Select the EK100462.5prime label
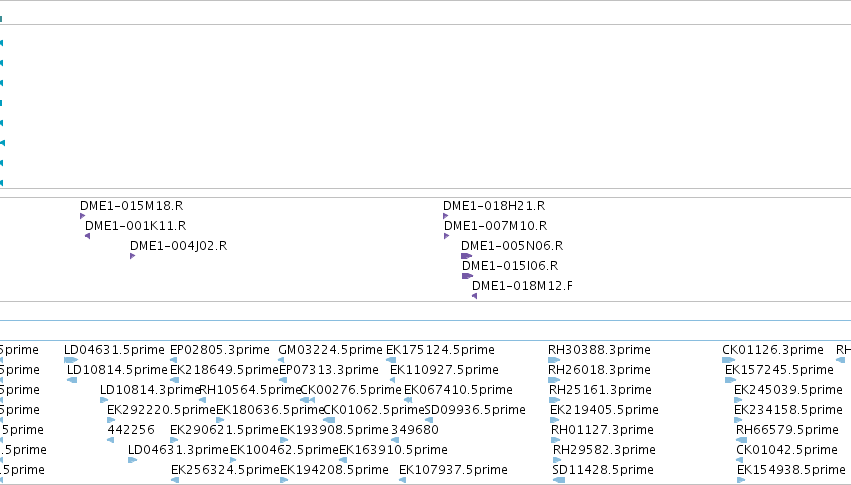The image size is (851, 485). tap(284, 451)
